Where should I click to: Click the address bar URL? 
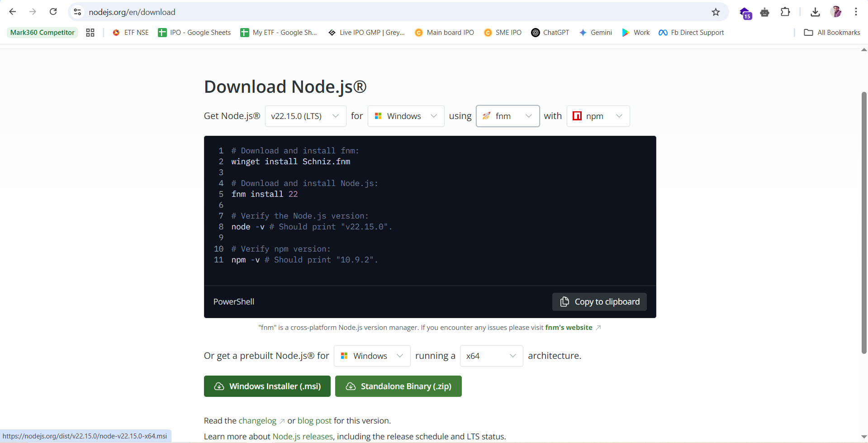132,12
